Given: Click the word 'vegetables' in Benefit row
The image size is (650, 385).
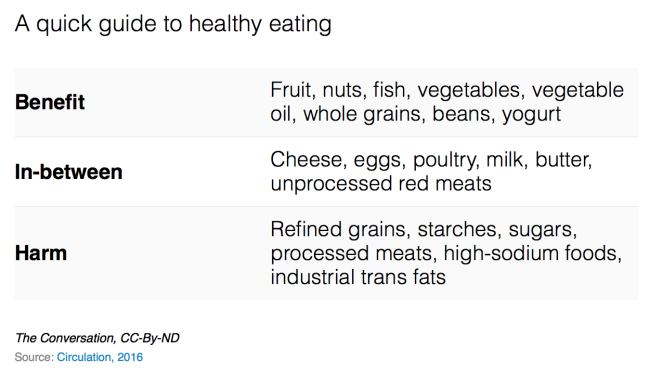Looking at the screenshot, I should 469,91.
